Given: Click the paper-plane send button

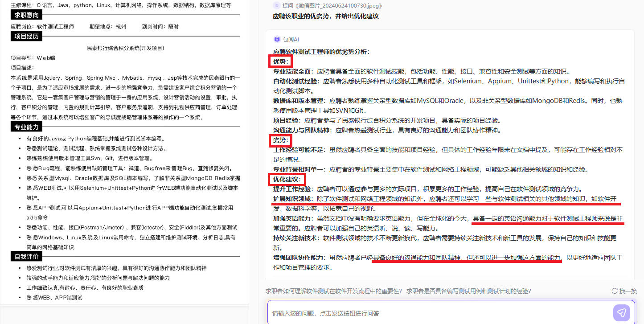Looking at the screenshot, I should 622,312.
